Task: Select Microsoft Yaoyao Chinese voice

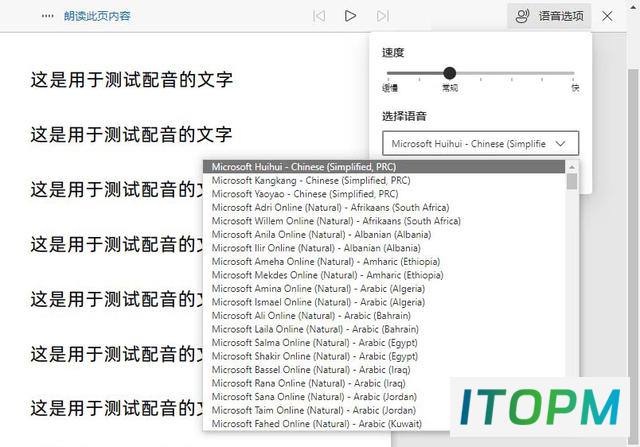Action: tap(384, 193)
